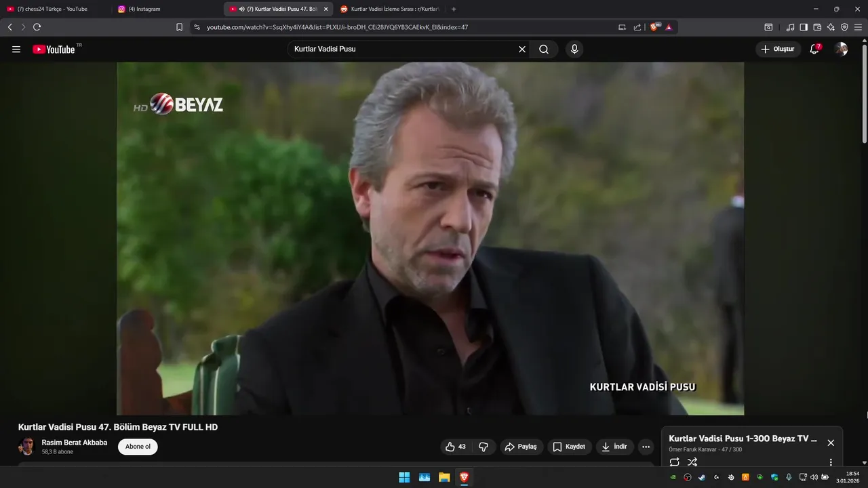Reload the current page
868x488 pixels.
pos(37,27)
